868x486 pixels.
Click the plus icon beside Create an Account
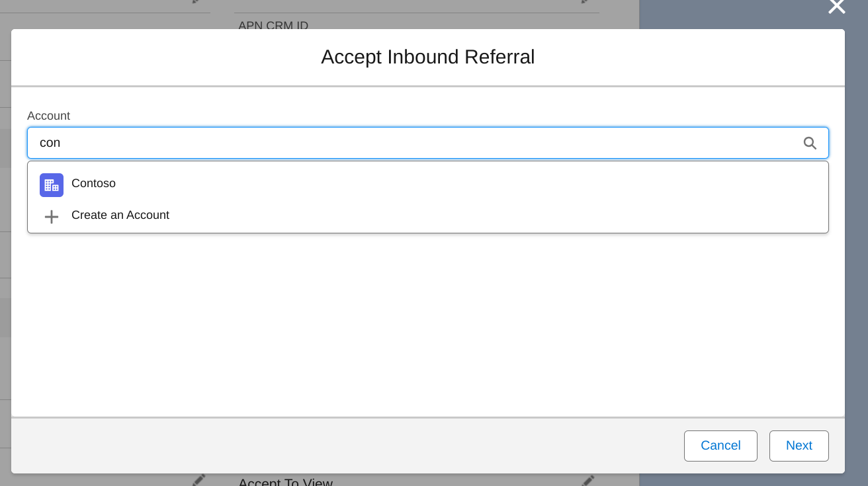(52, 216)
